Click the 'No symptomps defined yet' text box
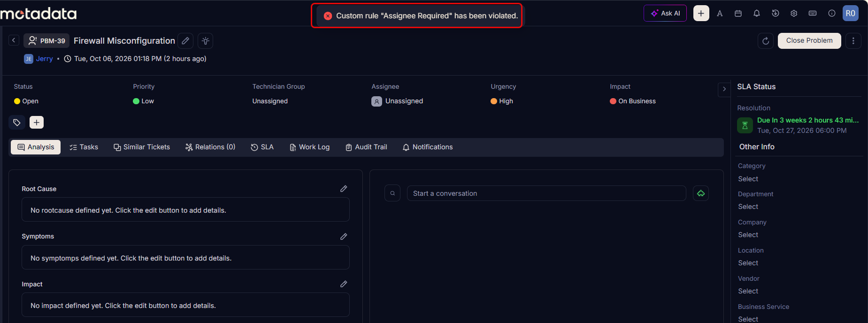Image resolution: width=868 pixels, height=323 pixels. (185, 258)
